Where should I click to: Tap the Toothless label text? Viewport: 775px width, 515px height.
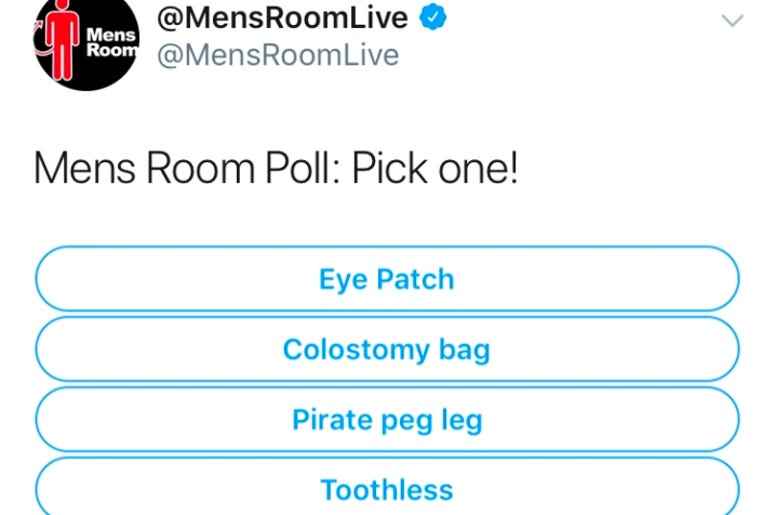387,490
